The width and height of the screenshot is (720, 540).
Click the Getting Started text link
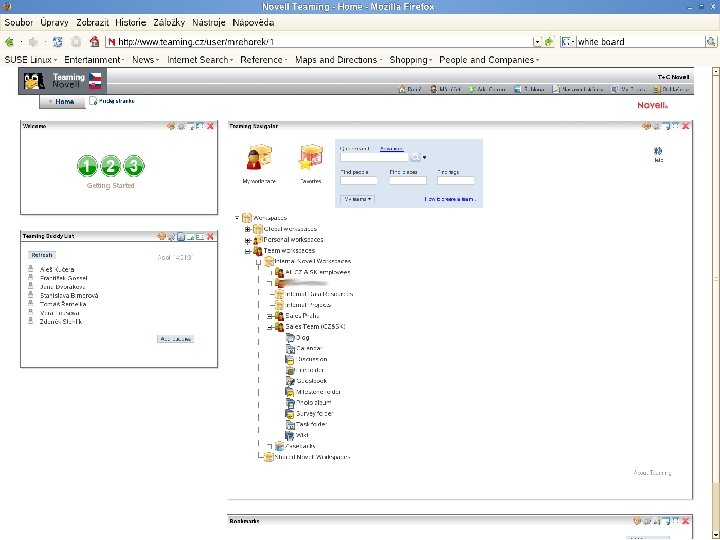coord(111,186)
